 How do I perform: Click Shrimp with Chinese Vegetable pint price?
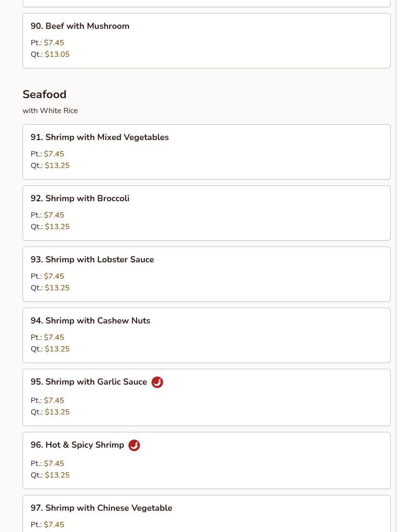pyautogui.click(x=54, y=525)
